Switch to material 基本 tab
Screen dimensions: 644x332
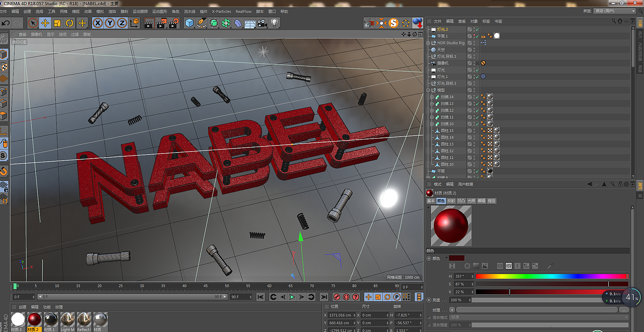pos(431,201)
